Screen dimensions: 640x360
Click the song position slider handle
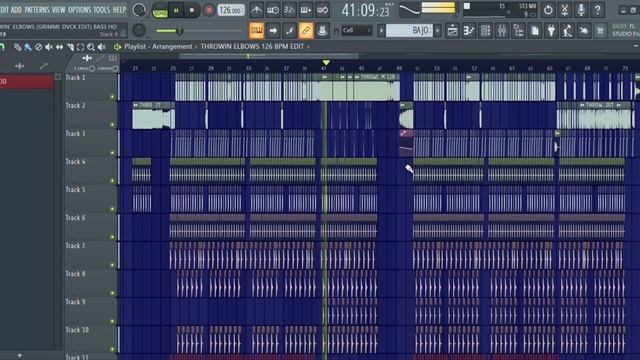[x=179, y=31]
